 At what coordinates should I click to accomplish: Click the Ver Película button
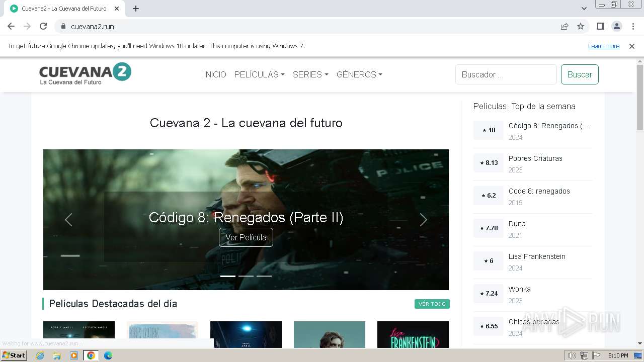pos(246,237)
